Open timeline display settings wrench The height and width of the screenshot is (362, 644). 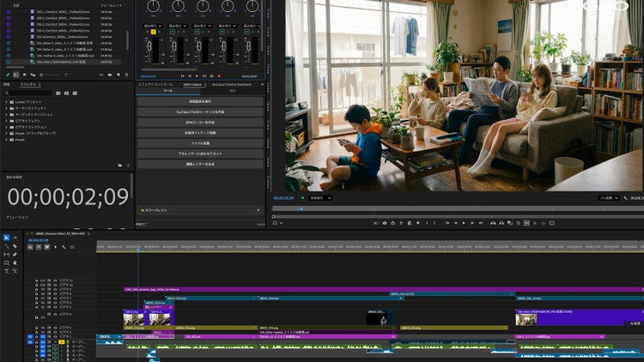pos(64,247)
